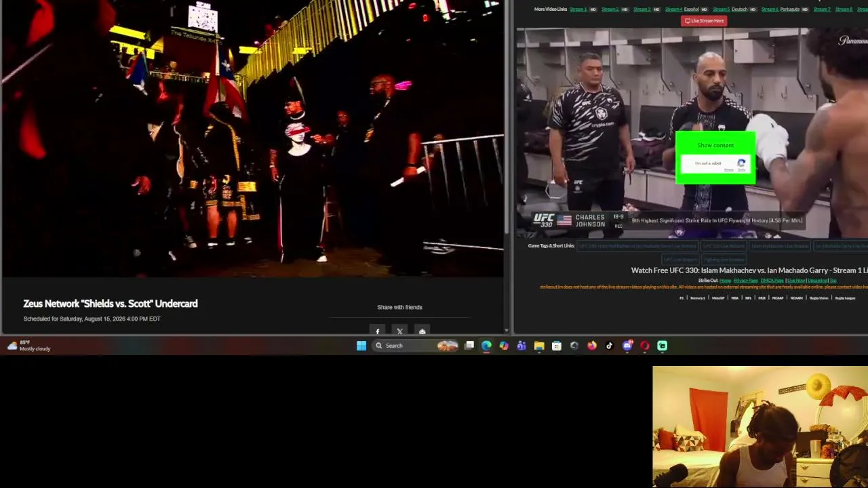Viewport: 868px width, 488px height.
Task: Click the webcam overlay thumbnail
Action: point(760,427)
